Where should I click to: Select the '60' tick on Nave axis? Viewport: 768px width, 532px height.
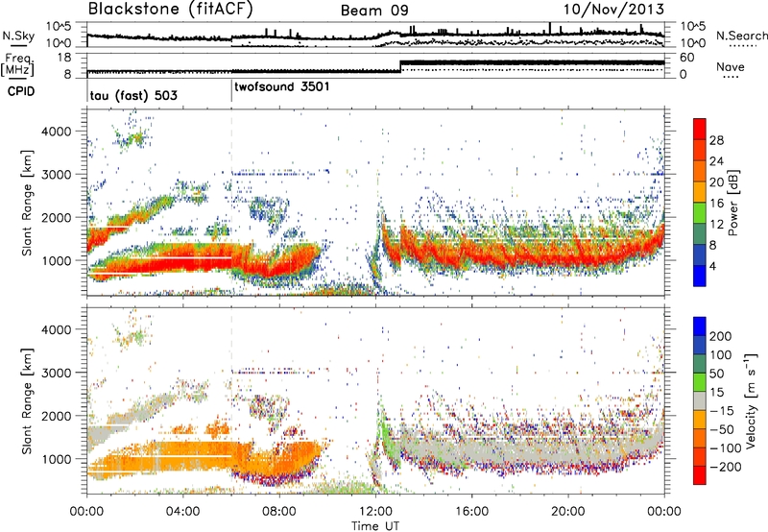687,58
